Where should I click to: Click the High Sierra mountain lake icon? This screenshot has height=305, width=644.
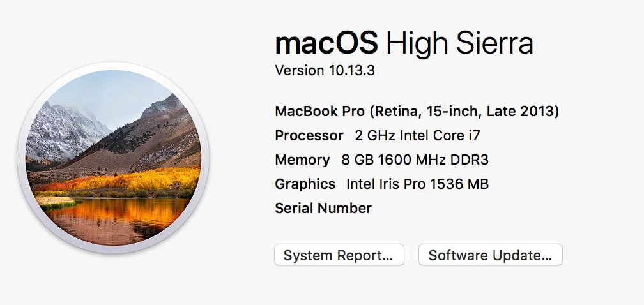(x=113, y=158)
